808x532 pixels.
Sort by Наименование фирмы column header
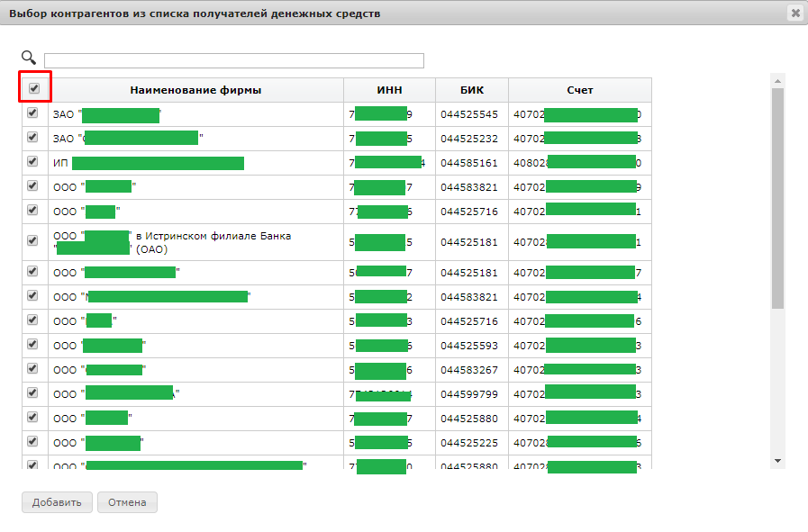(195, 90)
